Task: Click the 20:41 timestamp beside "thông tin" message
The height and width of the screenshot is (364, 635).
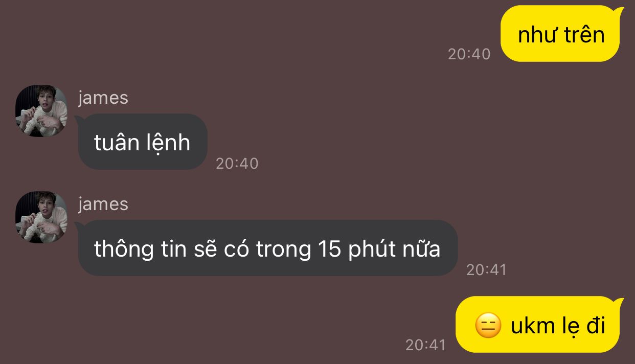Action: pyautogui.click(x=486, y=269)
